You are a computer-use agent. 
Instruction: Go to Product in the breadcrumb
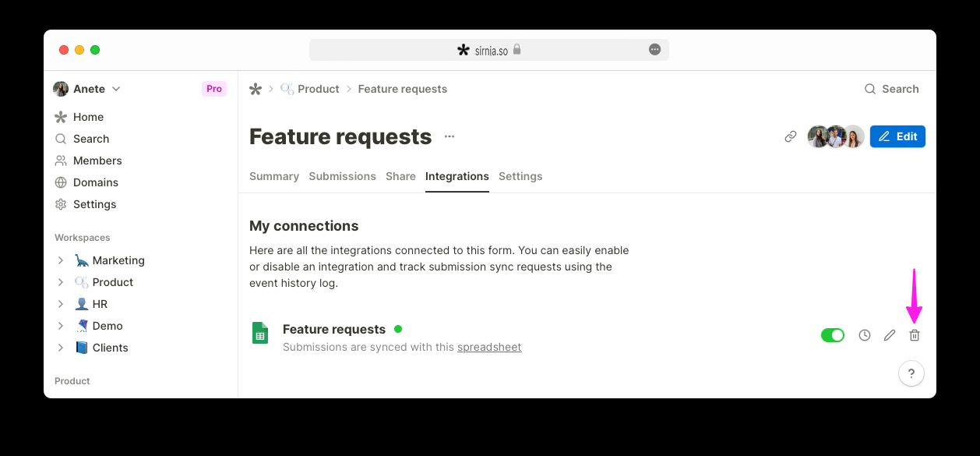tap(310, 89)
